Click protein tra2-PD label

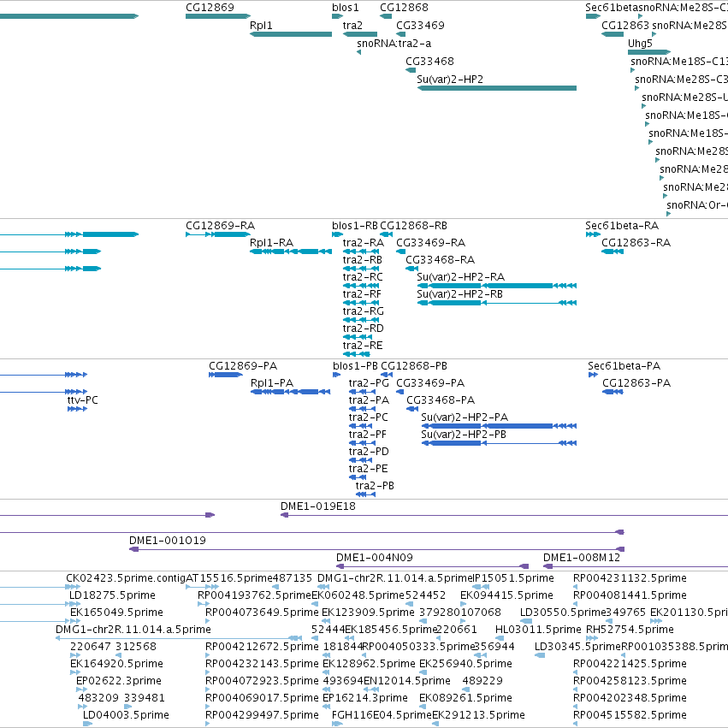[x=369, y=452]
